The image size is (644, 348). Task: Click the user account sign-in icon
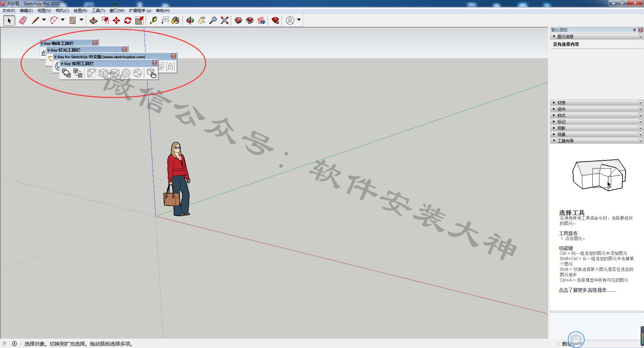click(290, 21)
